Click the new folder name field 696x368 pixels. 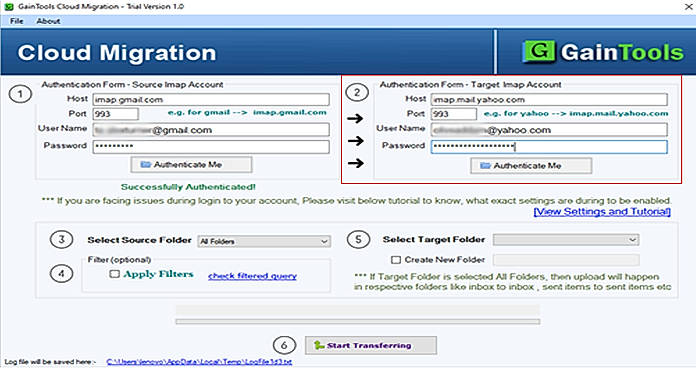[x=566, y=260]
